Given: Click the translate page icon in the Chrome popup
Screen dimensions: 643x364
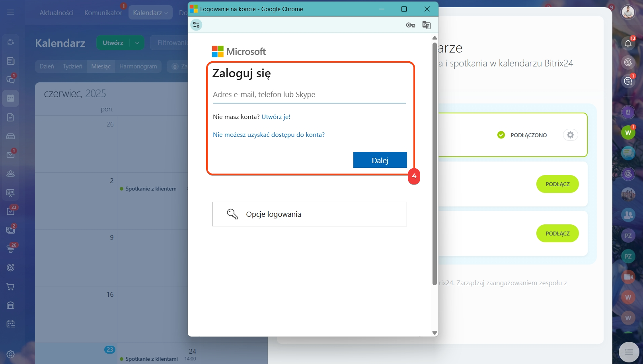Looking at the screenshot, I should (x=427, y=25).
